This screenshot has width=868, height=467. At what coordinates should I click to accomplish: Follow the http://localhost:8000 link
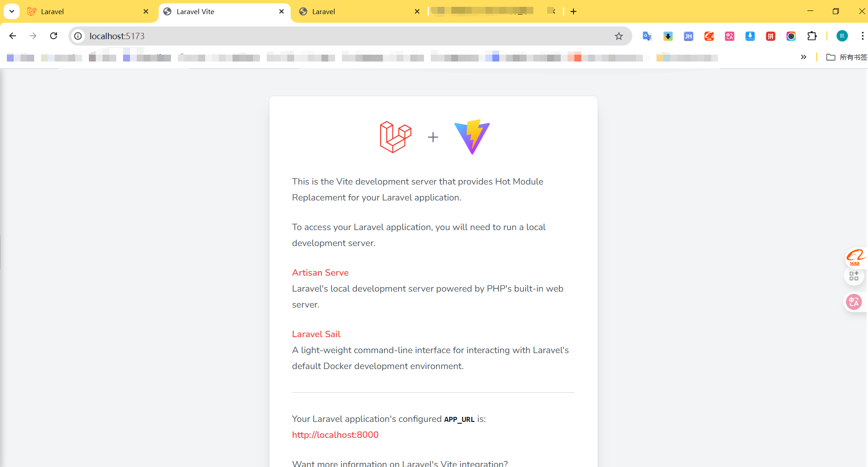point(336,435)
